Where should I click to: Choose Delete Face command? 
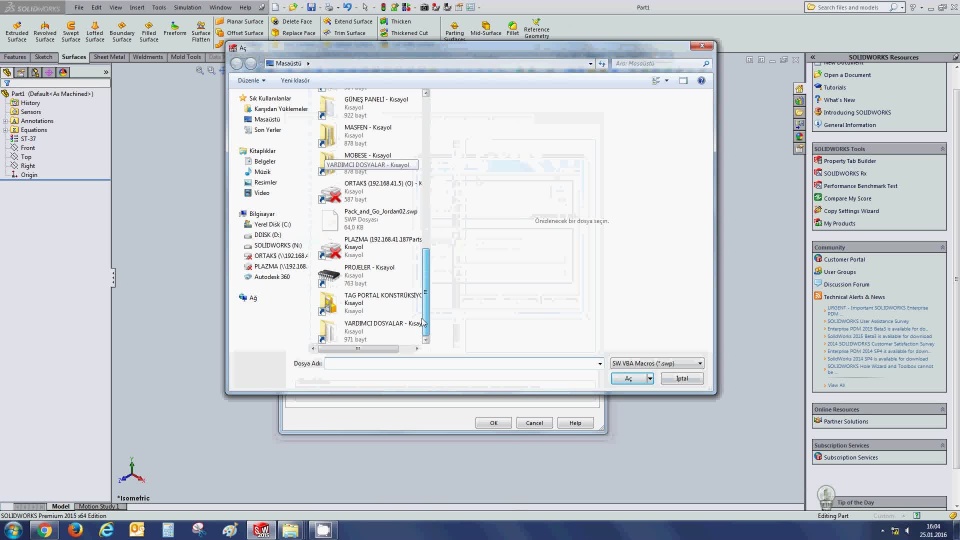[292, 21]
